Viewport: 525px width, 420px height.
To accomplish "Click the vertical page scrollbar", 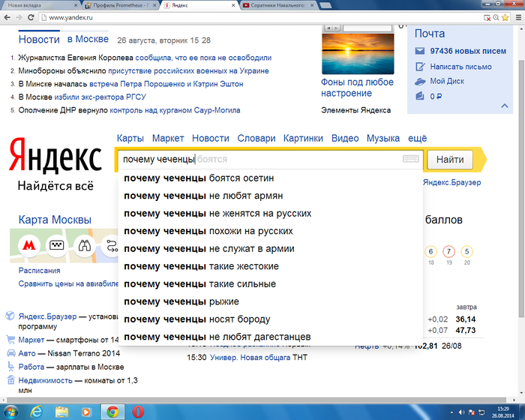I will click(x=521, y=187).
